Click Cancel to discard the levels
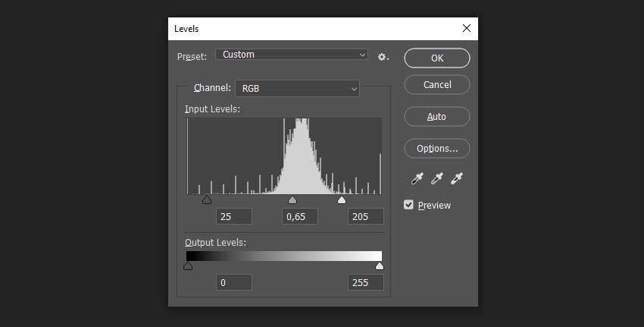This screenshot has height=327, width=644. pyautogui.click(x=437, y=84)
